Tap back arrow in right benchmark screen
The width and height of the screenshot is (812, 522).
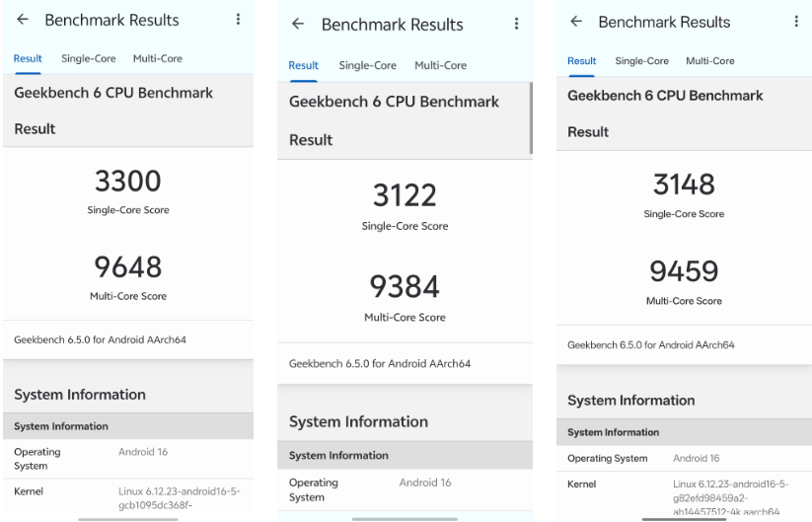pyautogui.click(x=576, y=22)
